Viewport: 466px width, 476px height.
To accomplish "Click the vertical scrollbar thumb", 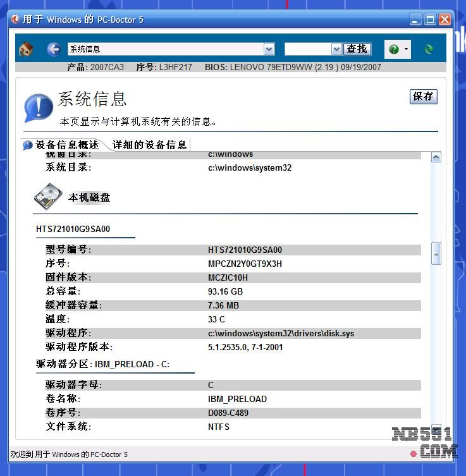I will click(x=436, y=253).
